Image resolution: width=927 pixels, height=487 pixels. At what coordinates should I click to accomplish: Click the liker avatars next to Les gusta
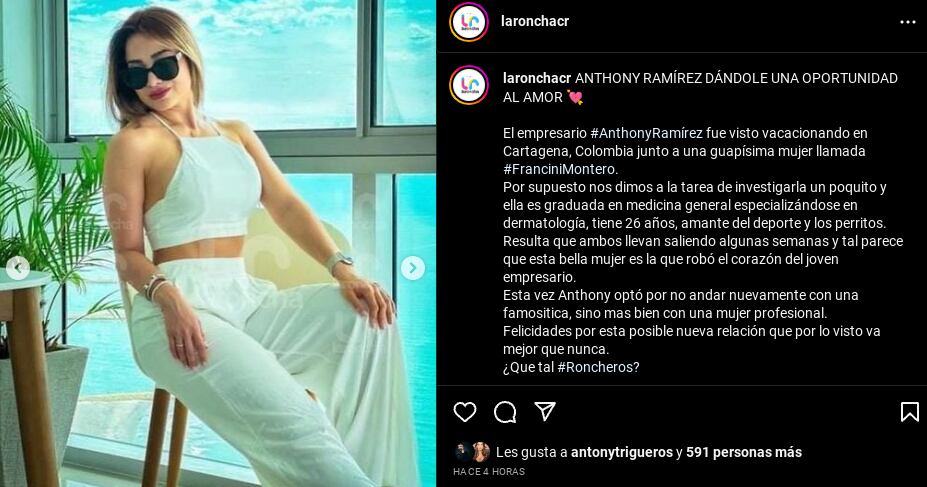(472, 452)
